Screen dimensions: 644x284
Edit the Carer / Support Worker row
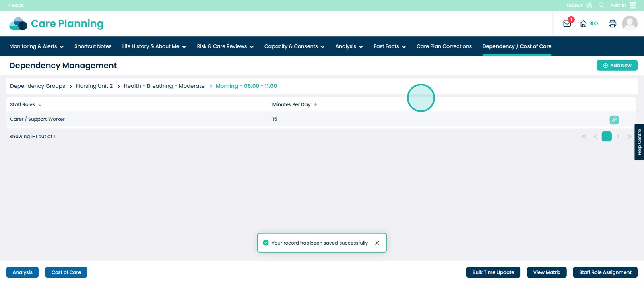(614, 120)
